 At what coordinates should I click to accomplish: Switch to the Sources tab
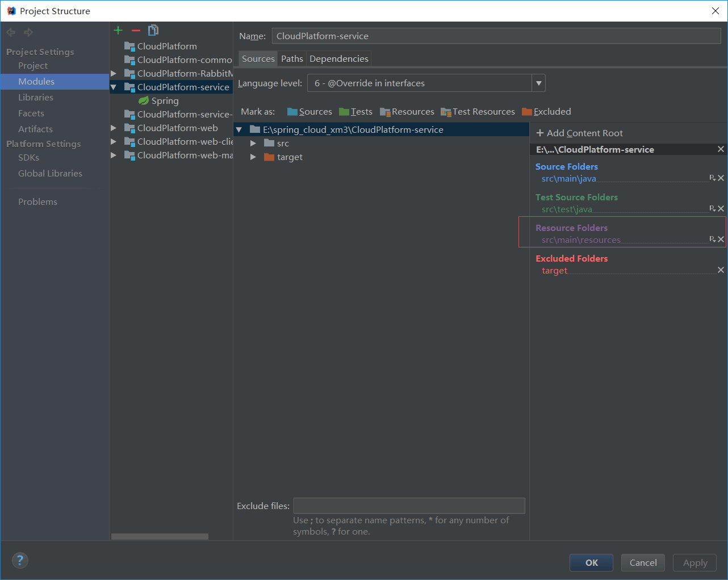[x=258, y=59]
